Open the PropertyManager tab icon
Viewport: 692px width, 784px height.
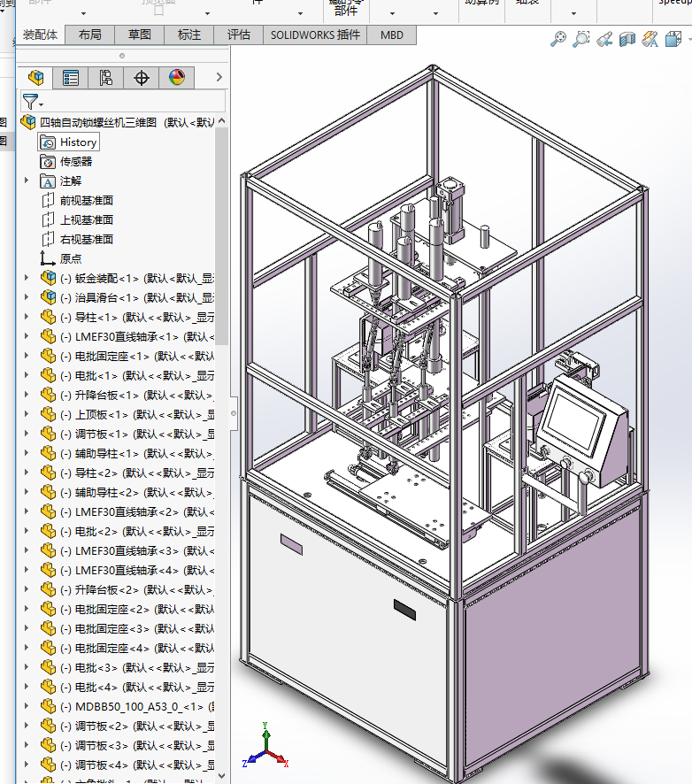click(71, 78)
